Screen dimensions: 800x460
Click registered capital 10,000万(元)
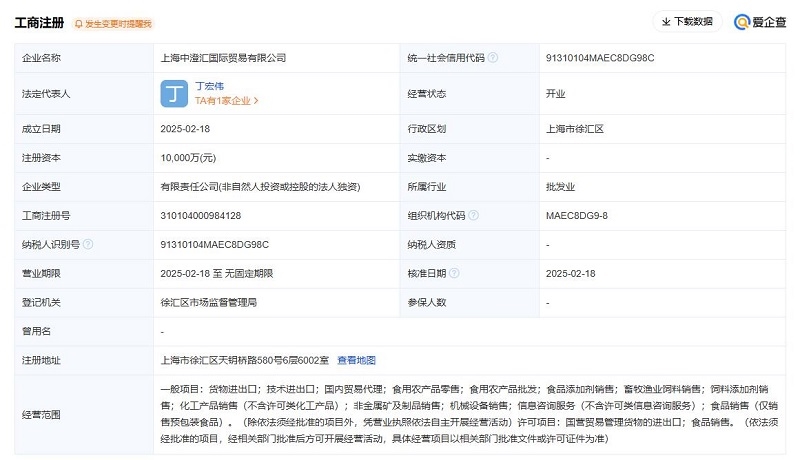pyautogui.click(x=188, y=158)
